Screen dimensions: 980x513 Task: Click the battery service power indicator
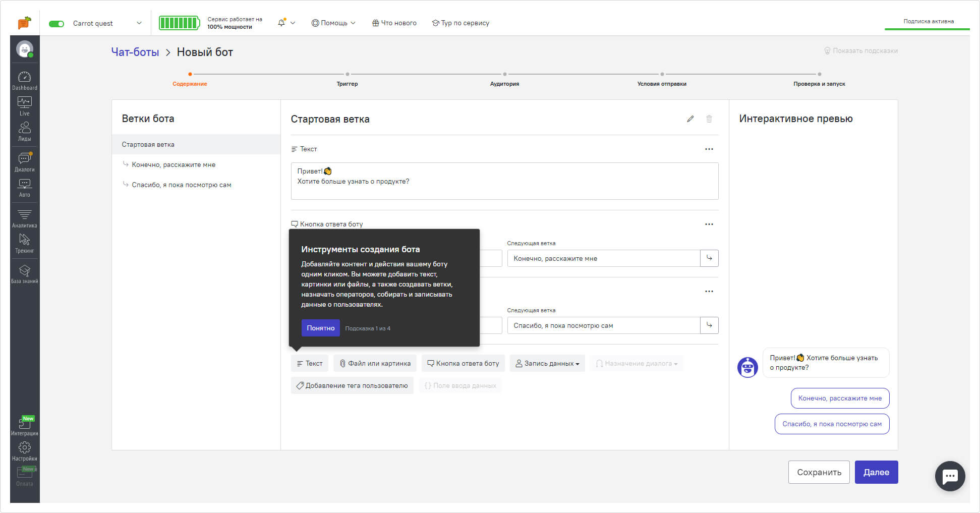pos(179,23)
